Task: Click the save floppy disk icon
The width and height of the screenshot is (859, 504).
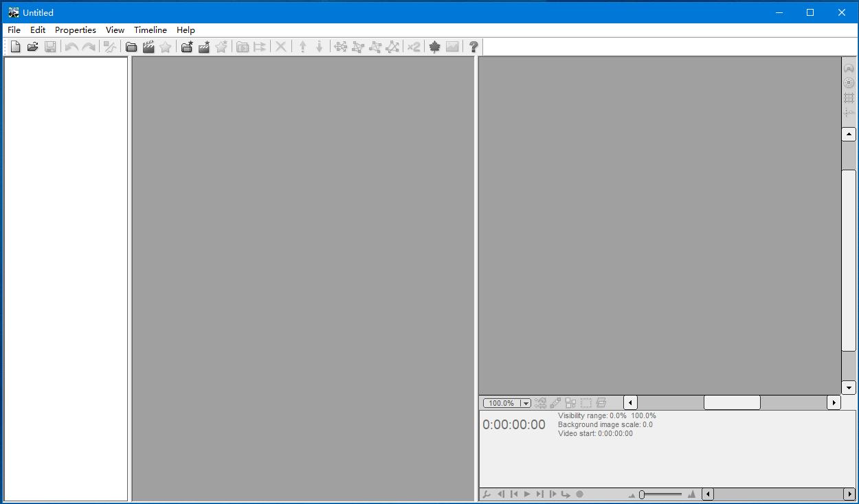Action: [50, 47]
